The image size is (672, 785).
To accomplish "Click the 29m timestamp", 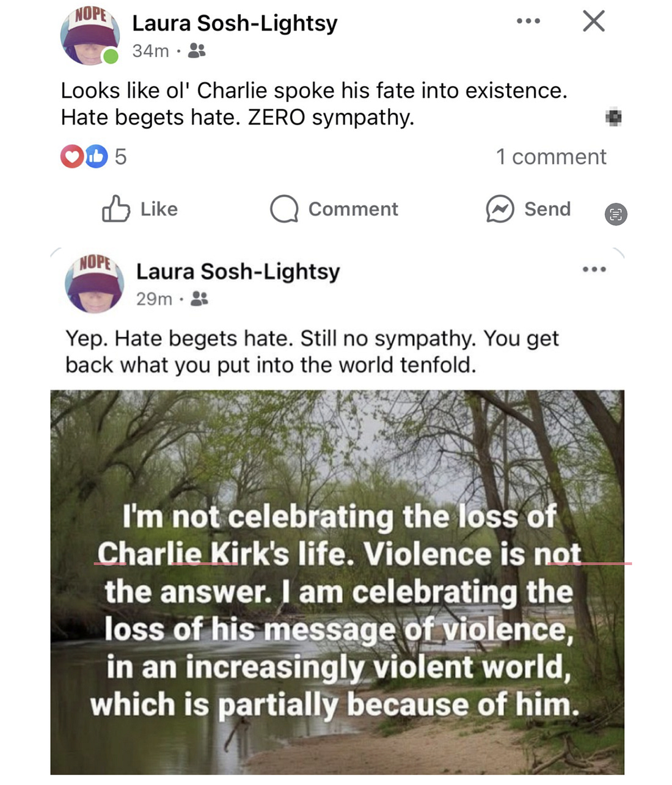I will [154, 299].
